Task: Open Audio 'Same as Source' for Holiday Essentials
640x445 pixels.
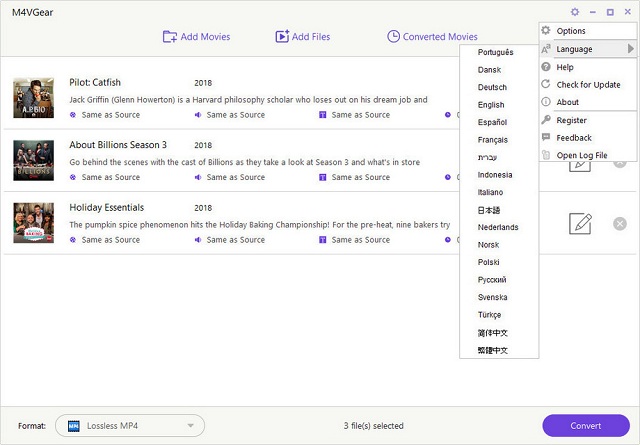Action: click(236, 240)
